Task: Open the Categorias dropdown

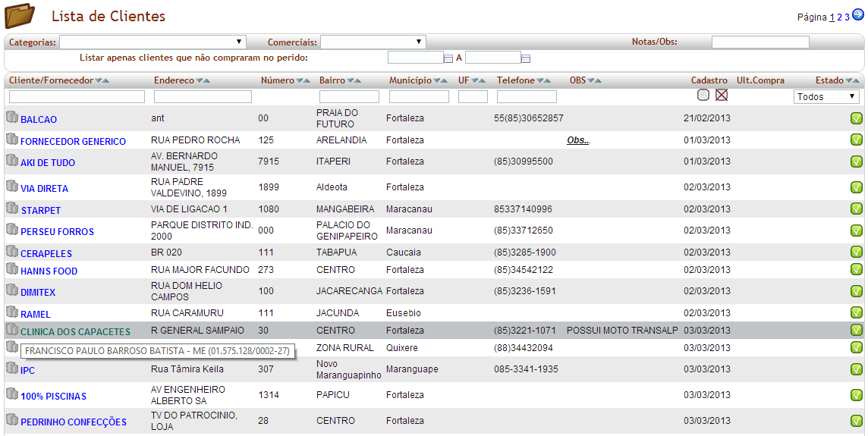Action: pyautogui.click(x=153, y=42)
